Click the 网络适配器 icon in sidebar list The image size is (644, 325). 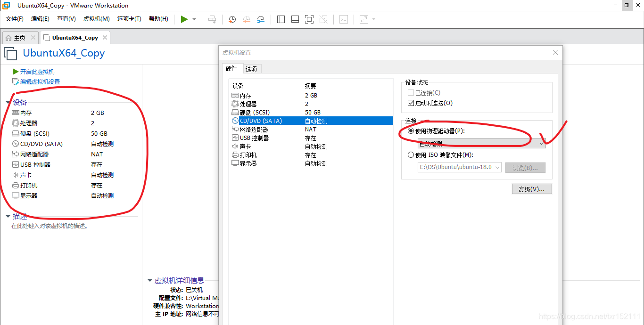click(16, 154)
